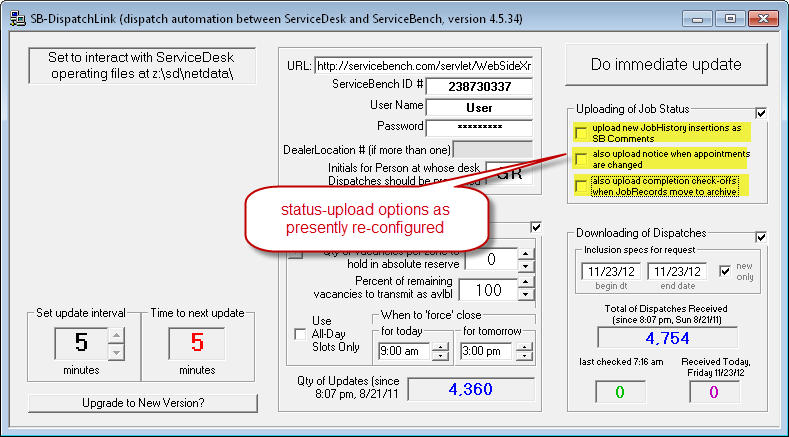The width and height of the screenshot is (789, 437).
Task: Toggle the Downloading of Dispatches checkbox
Action: (761, 236)
